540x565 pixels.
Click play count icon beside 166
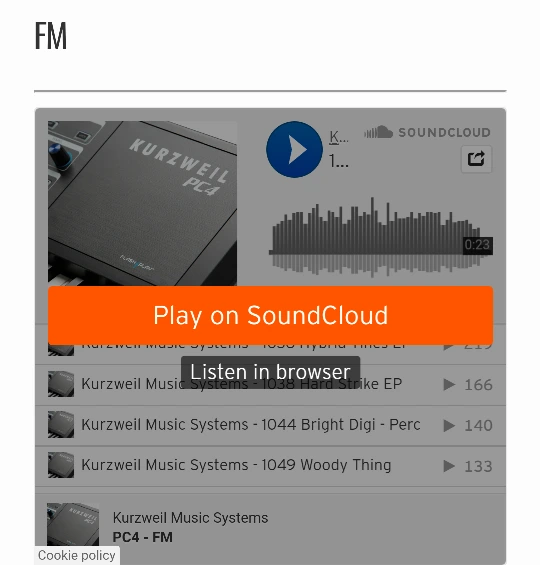pos(449,385)
